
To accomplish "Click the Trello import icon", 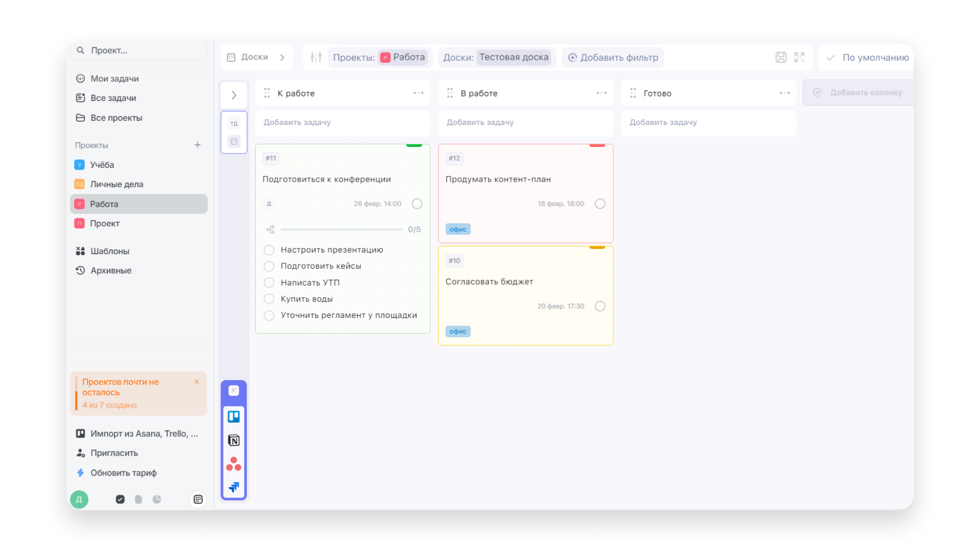I will 234,417.
